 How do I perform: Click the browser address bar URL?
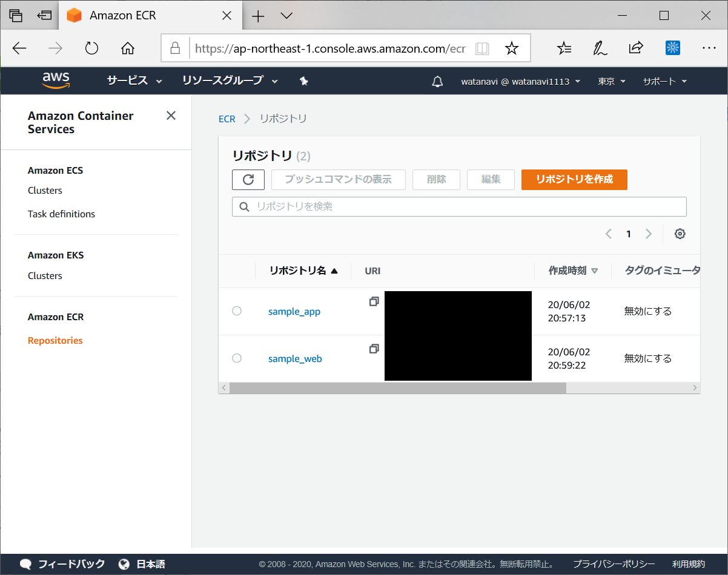click(330, 48)
